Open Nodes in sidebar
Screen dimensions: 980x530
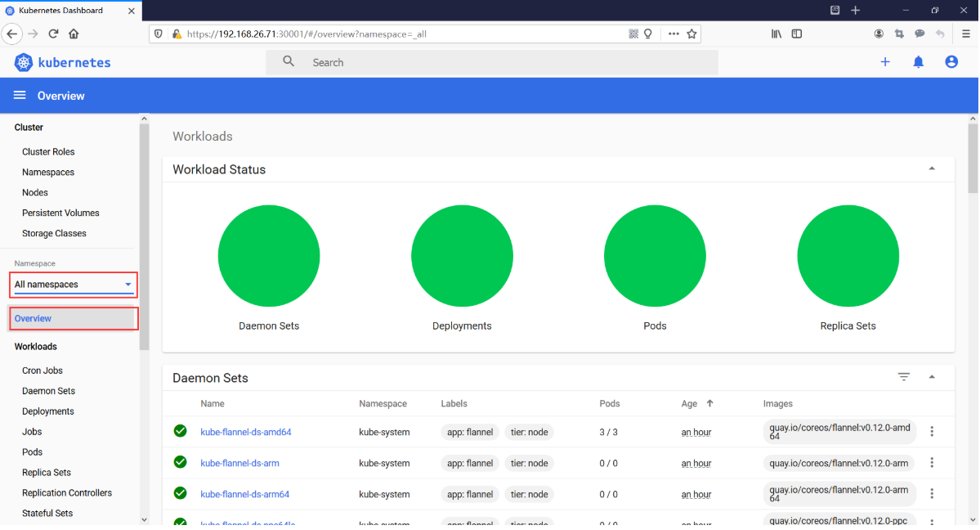(35, 193)
